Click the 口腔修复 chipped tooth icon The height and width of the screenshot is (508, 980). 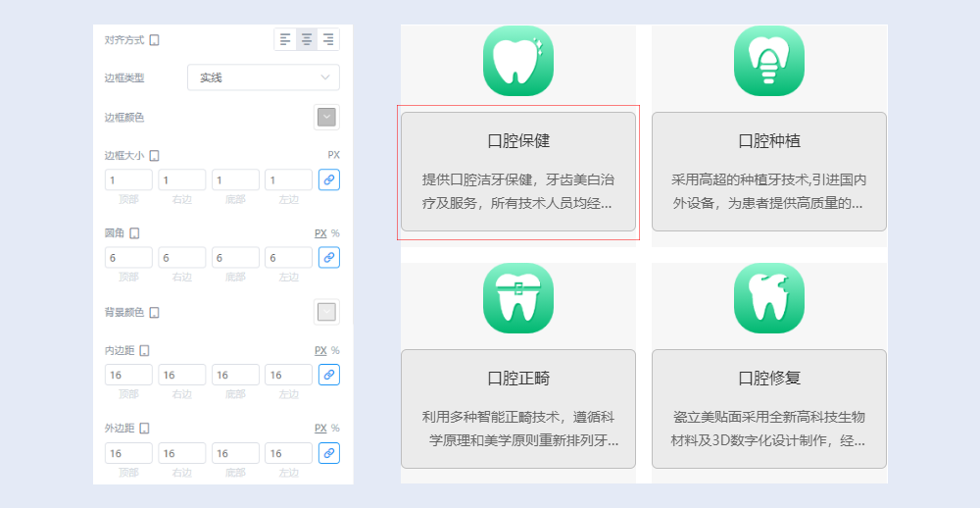[768, 298]
